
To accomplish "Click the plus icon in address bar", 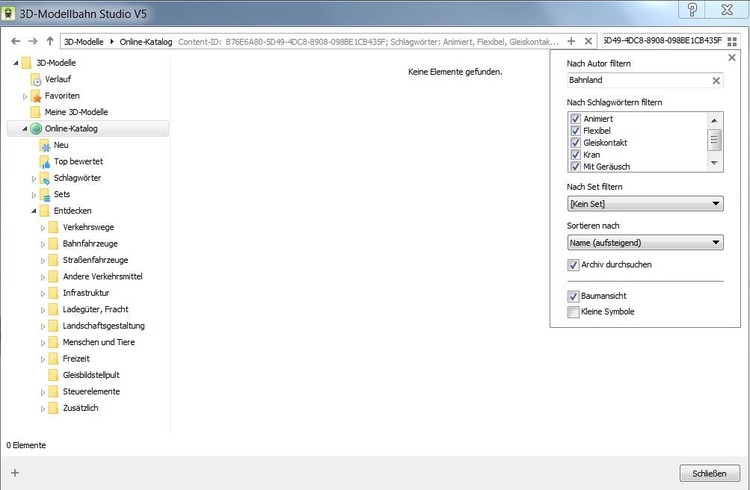I will (571, 41).
